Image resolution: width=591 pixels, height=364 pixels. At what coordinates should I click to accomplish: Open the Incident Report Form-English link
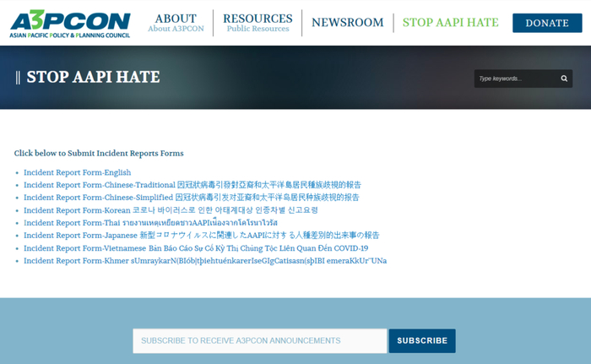[x=78, y=172]
